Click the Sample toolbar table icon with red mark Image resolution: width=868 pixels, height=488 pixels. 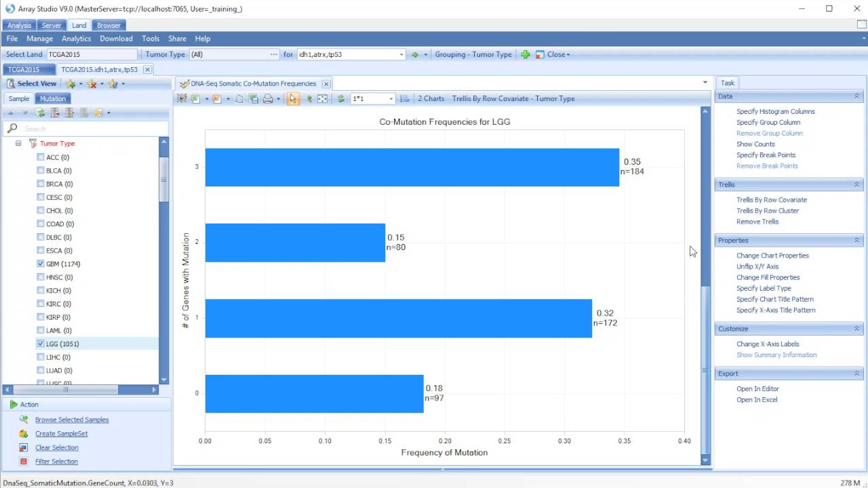point(55,113)
